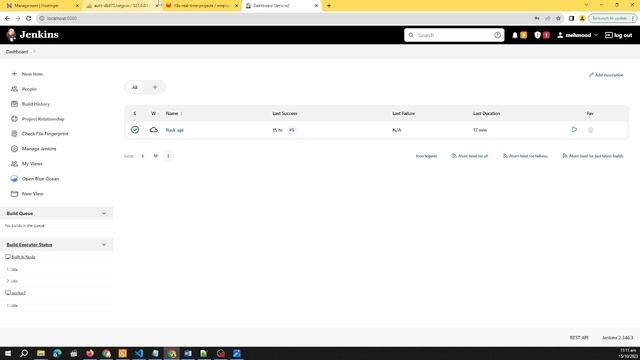This screenshot has height=360, width=640.
Task: Add a new view with the plus tab
Action: pyautogui.click(x=155, y=87)
